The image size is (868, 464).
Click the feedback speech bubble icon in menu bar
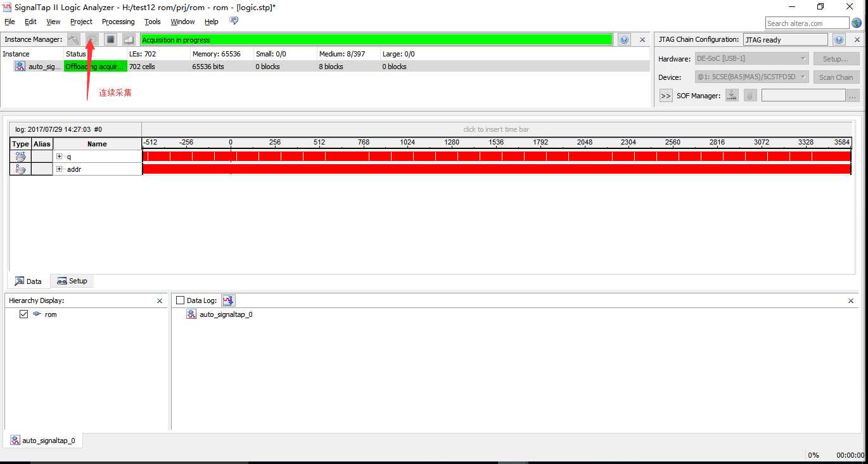[234, 21]
